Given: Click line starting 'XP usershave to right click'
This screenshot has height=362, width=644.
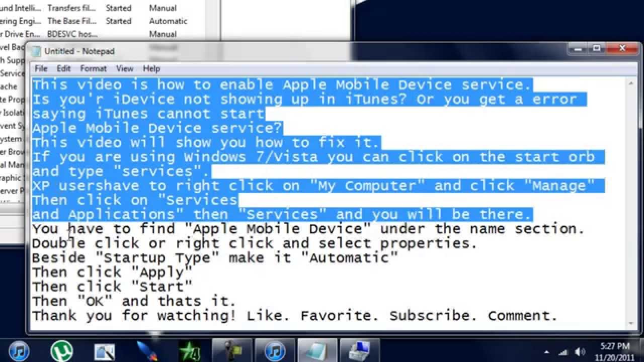Looking at the screenshot, I should click(x=314, y=186).
